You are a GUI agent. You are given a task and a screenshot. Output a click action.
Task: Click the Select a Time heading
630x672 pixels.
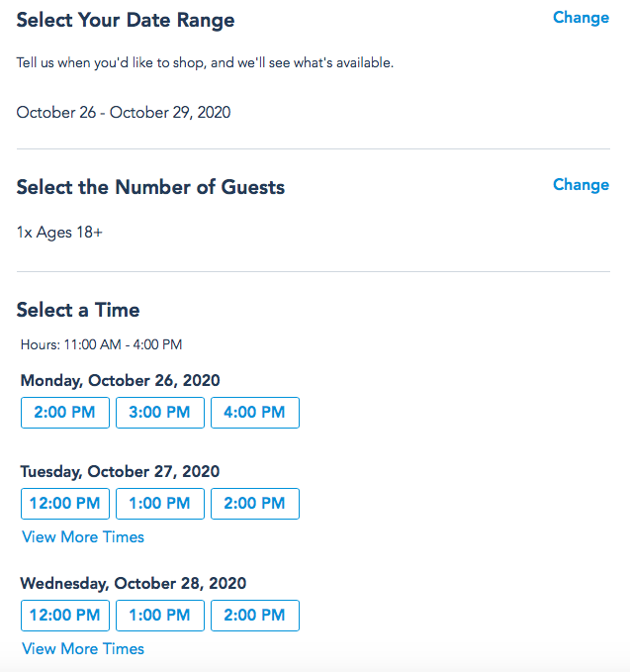click(78, 311)
